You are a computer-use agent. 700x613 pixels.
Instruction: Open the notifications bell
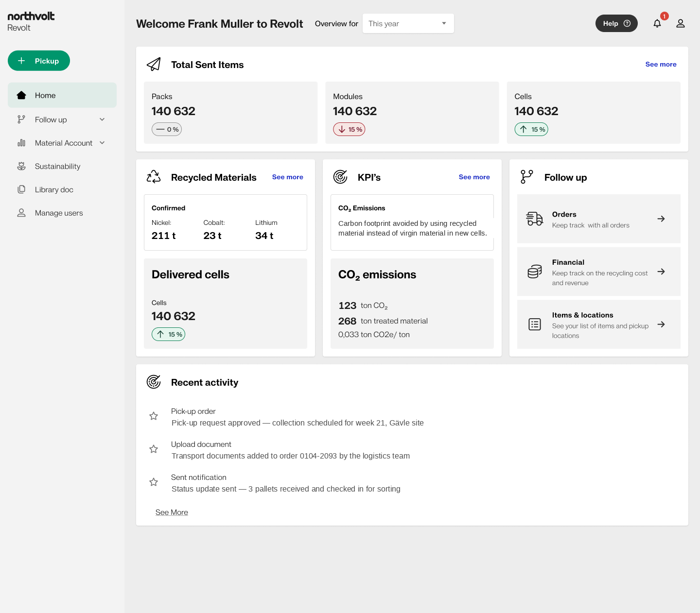click(657, 23)
